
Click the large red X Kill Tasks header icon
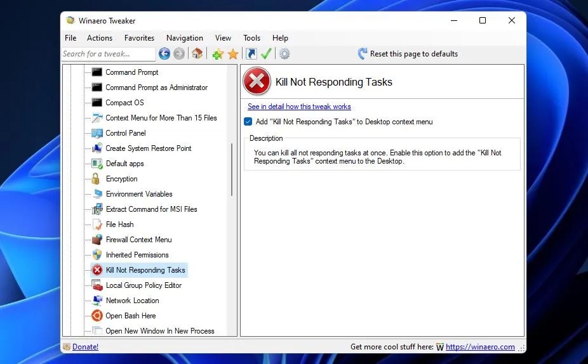pos(257,81)
